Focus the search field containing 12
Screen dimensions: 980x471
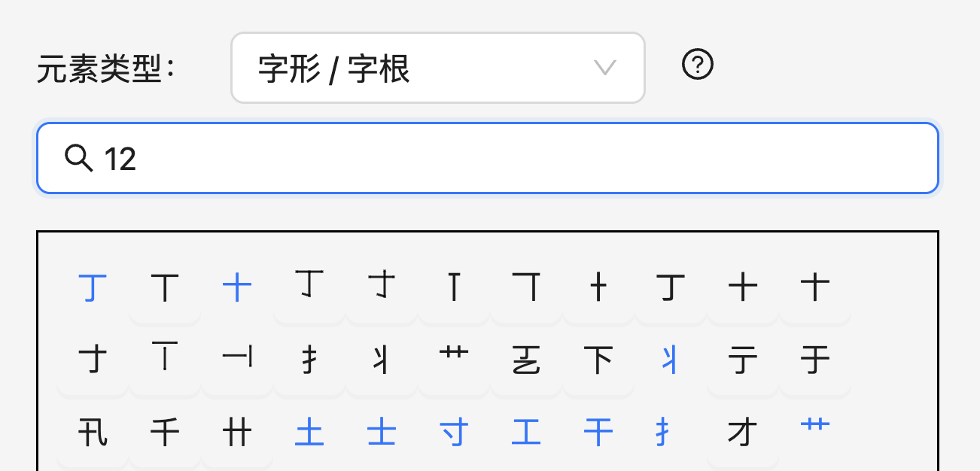512,158
